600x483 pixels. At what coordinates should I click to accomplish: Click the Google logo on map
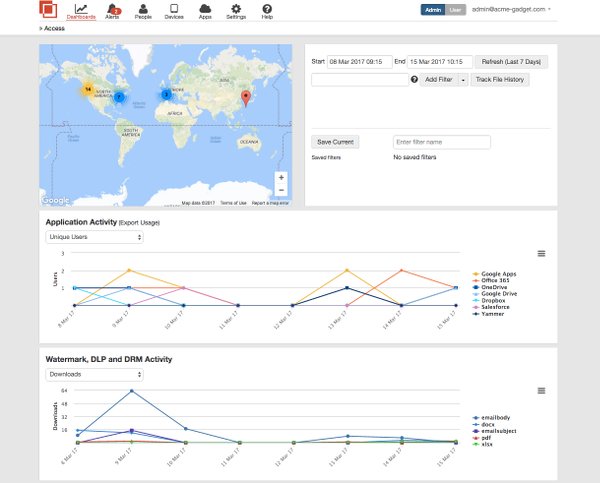click(55, 200)
